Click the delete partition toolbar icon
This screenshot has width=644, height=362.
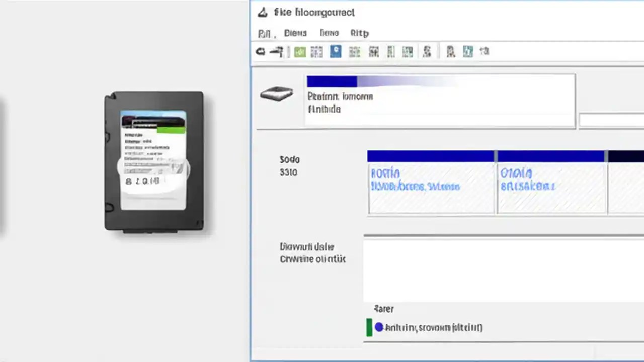tap(316, 51)
